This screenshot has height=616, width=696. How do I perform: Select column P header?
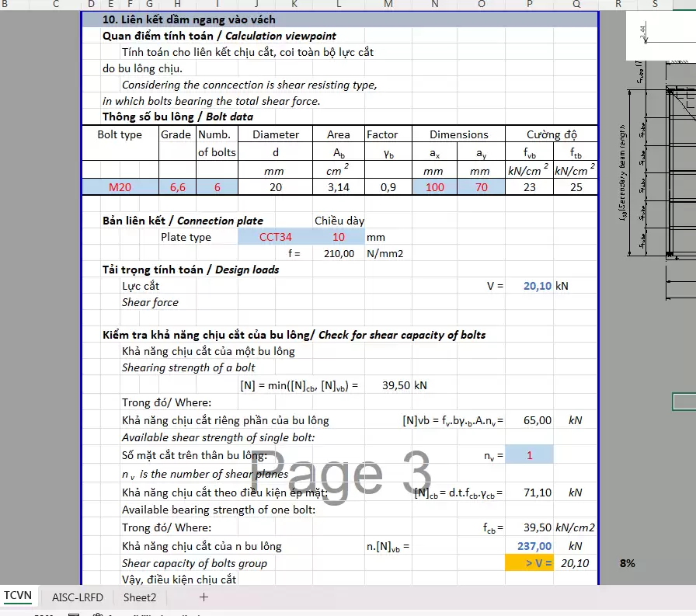click(529, 5)
